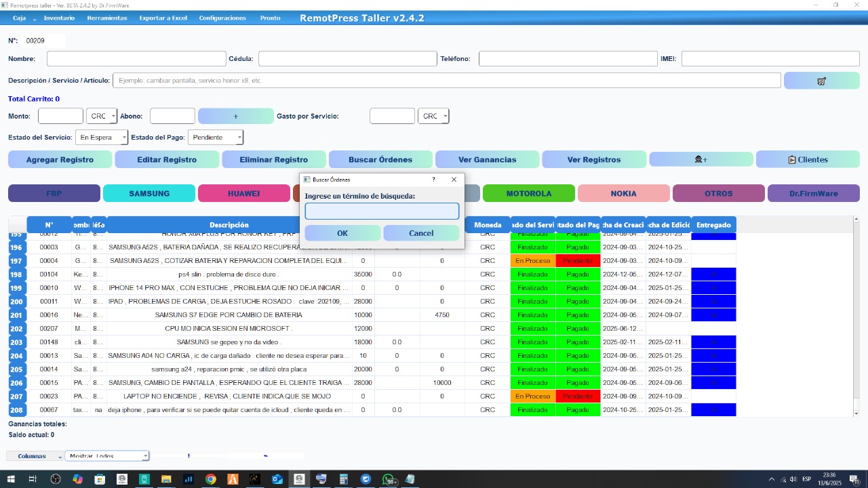Click the help question mark in dialog
This screenshot has height=488, width=868.
click(433, 180)
